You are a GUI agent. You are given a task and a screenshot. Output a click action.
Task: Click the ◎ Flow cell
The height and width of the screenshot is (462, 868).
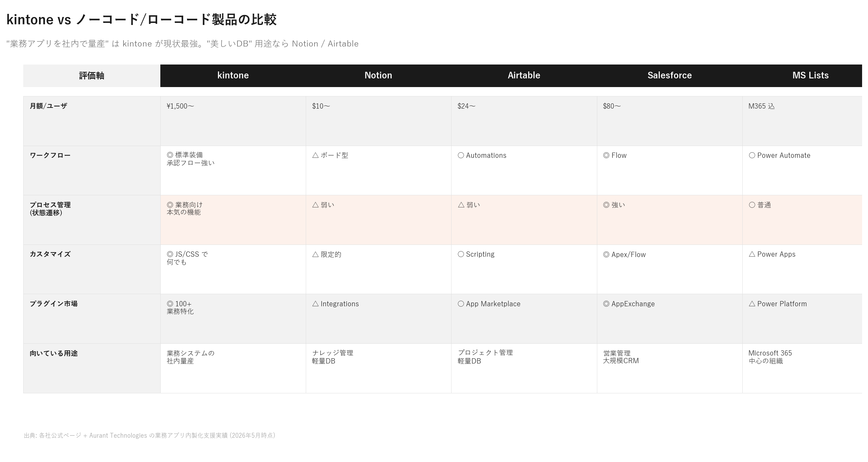click(x=669, y=170)
